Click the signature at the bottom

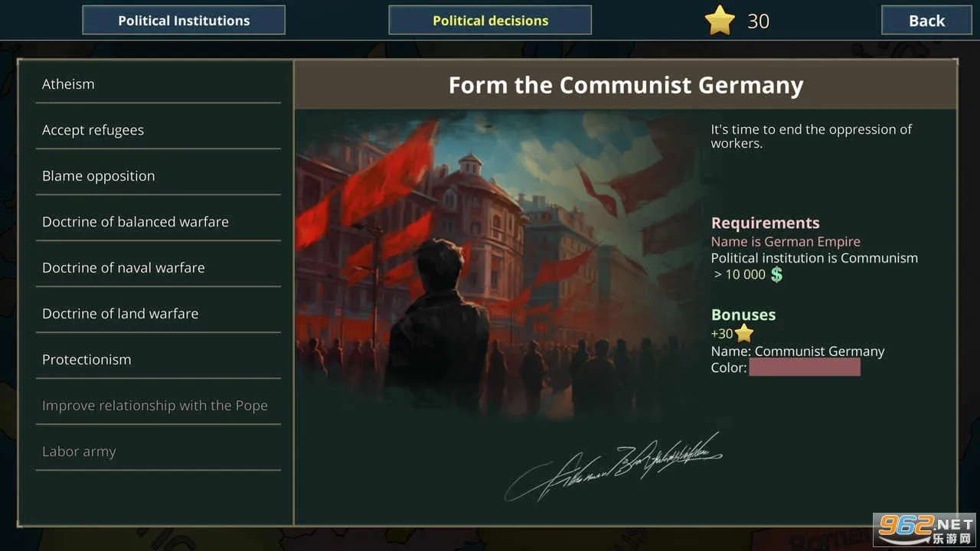point(612,467)
